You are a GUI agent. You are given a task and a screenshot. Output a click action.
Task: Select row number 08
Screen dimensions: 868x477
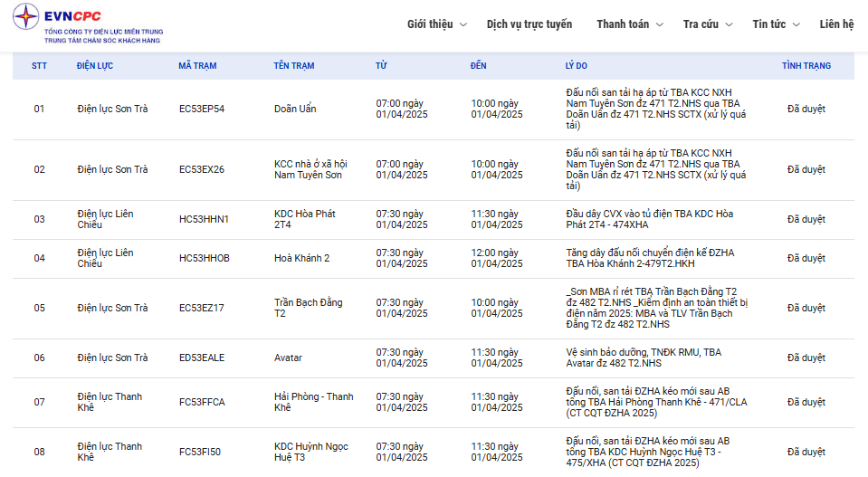[39, 452]
